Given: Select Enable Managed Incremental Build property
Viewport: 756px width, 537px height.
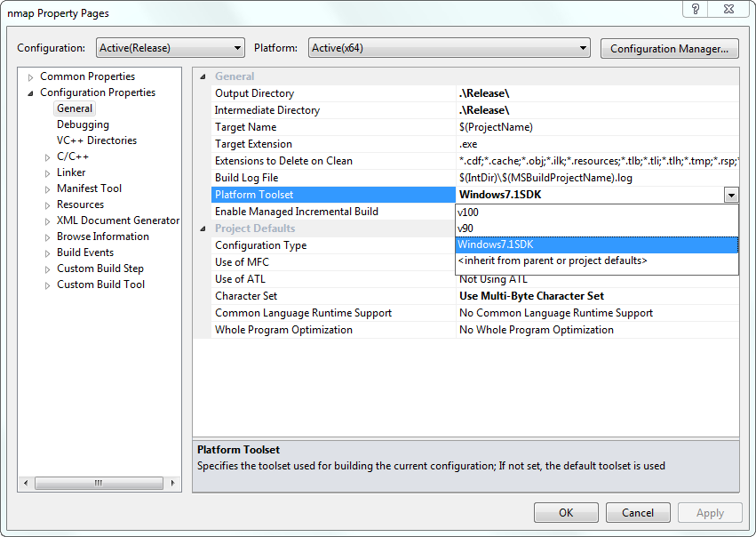Looking at the screenshot, I should tap(333, 212).
